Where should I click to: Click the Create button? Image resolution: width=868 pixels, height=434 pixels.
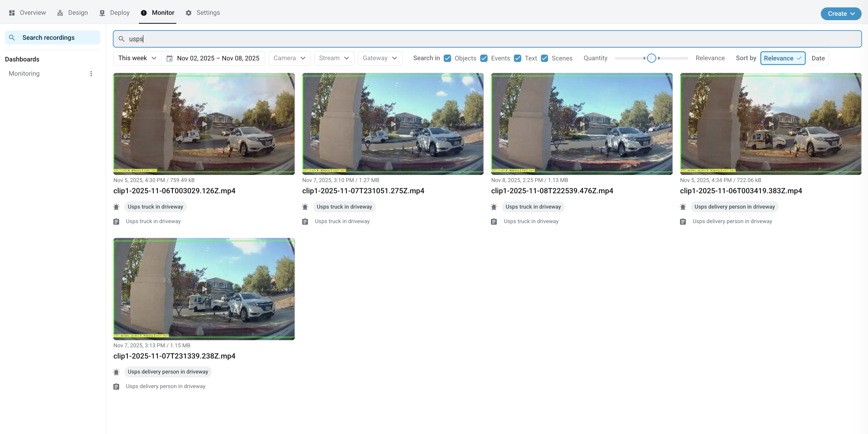click(841, 14)
